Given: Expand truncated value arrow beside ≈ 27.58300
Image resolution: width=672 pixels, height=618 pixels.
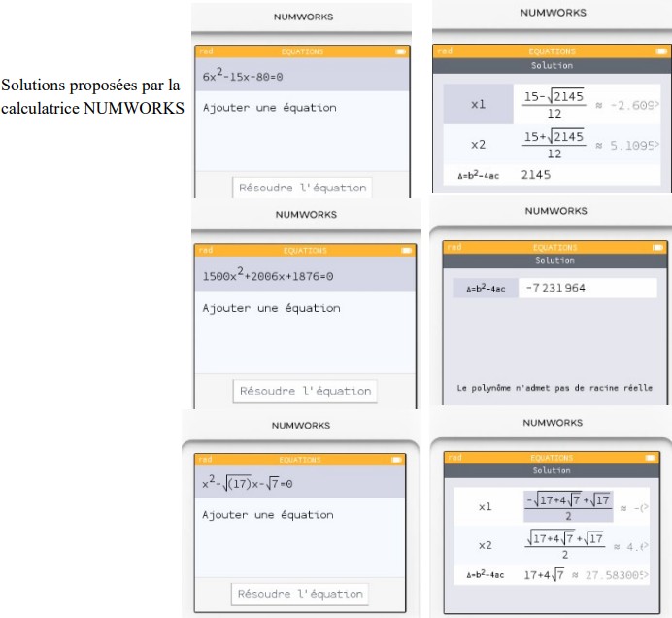Looking at the screenshot, I should pos(645,575).
